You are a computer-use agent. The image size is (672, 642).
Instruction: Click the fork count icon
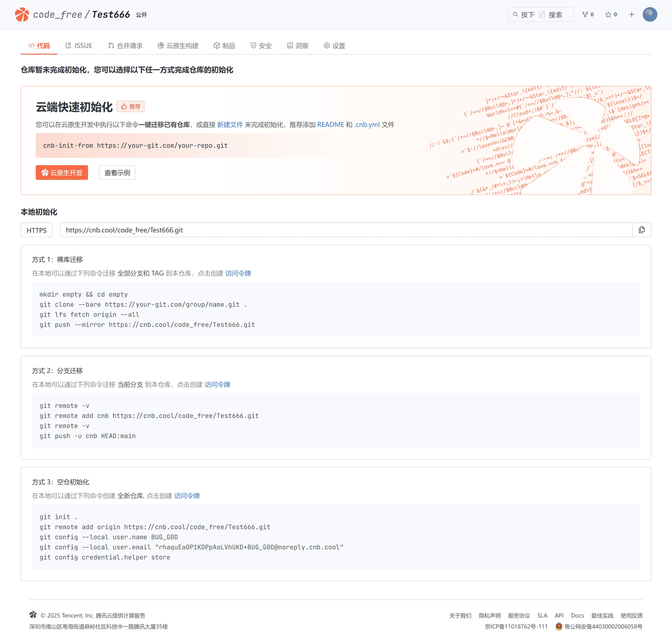[585, 14]
